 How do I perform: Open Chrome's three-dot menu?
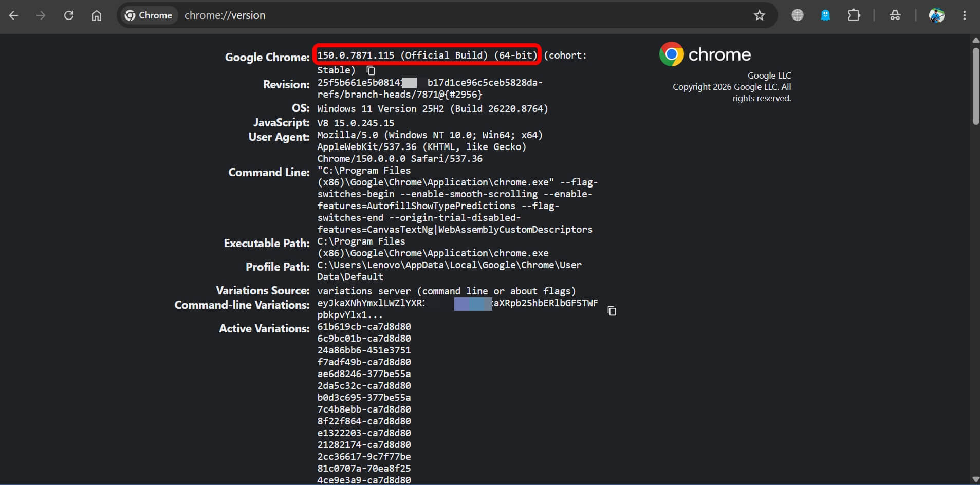[x=965, y=15]
